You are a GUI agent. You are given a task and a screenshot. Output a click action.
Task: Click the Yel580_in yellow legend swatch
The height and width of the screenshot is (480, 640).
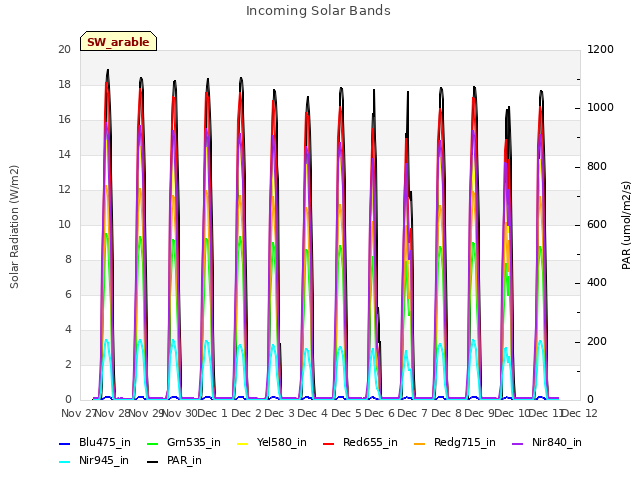(242, 444)
